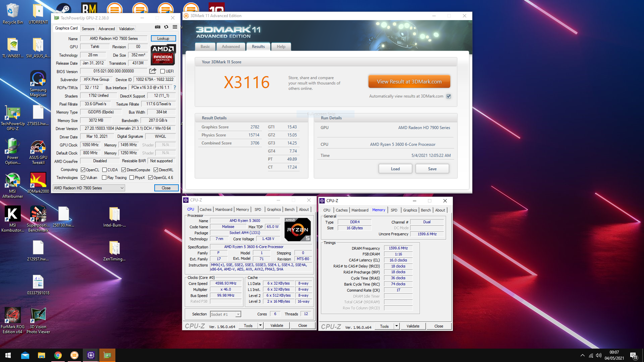Uncheck Automatically view results at 3DMark.com
The image size is (644, 362).
tap(448, 97)
